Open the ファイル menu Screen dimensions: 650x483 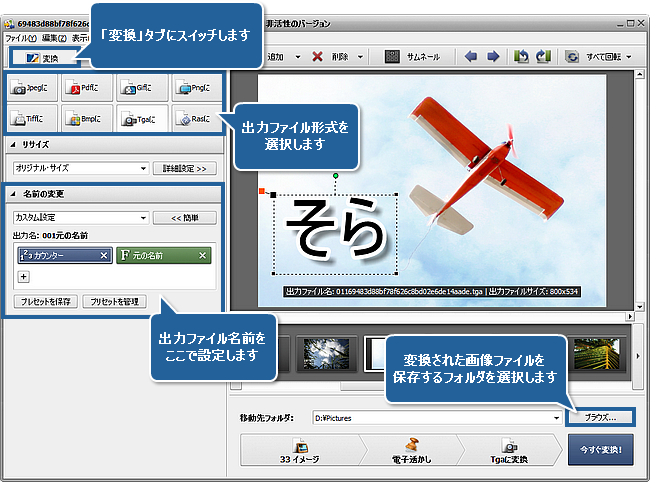(x=21, y=38)
